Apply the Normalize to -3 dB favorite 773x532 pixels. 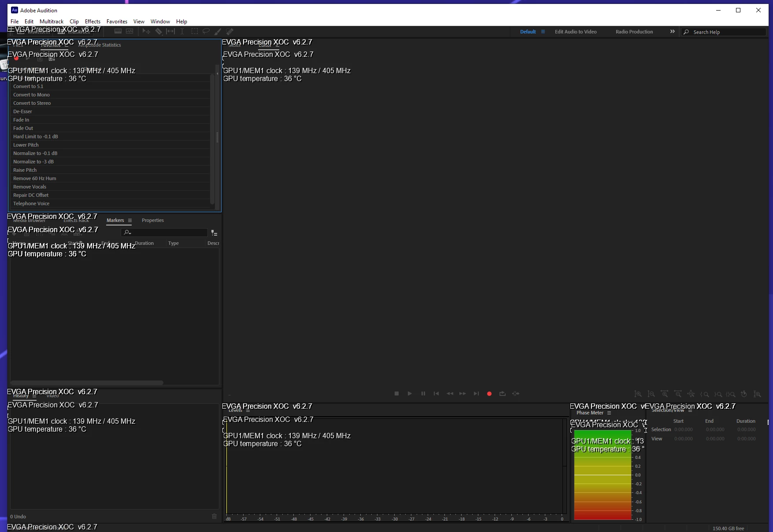point(110,162)
